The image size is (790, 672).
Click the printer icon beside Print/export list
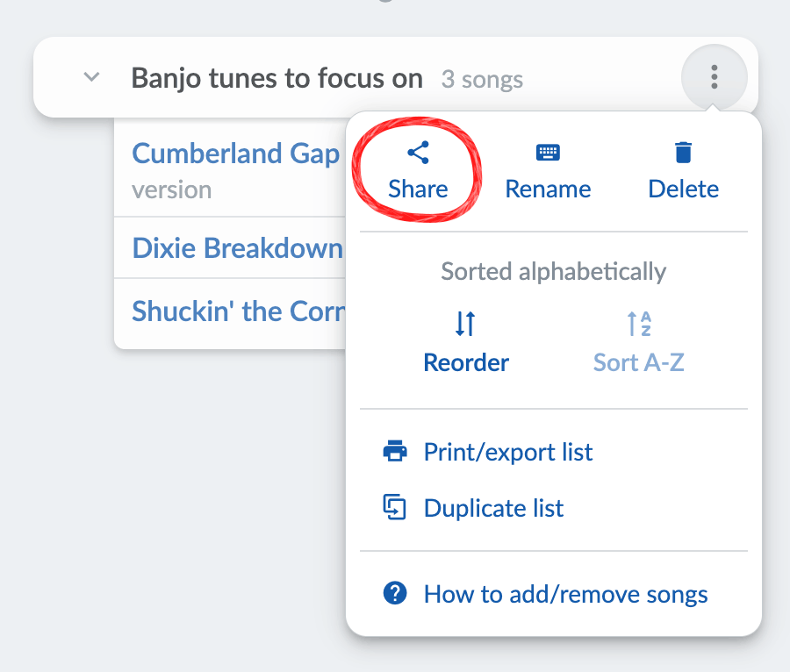click(395, 451)
